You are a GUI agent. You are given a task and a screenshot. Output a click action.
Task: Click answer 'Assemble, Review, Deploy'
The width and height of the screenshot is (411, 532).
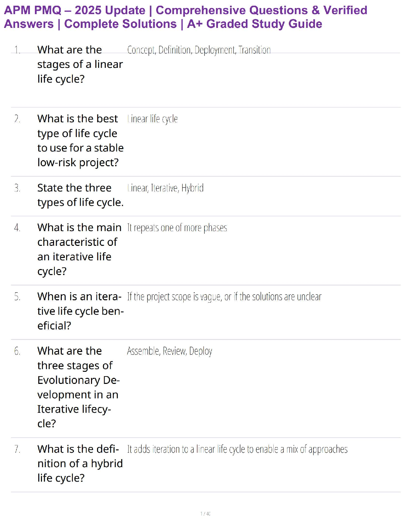(x=170, y=351)
